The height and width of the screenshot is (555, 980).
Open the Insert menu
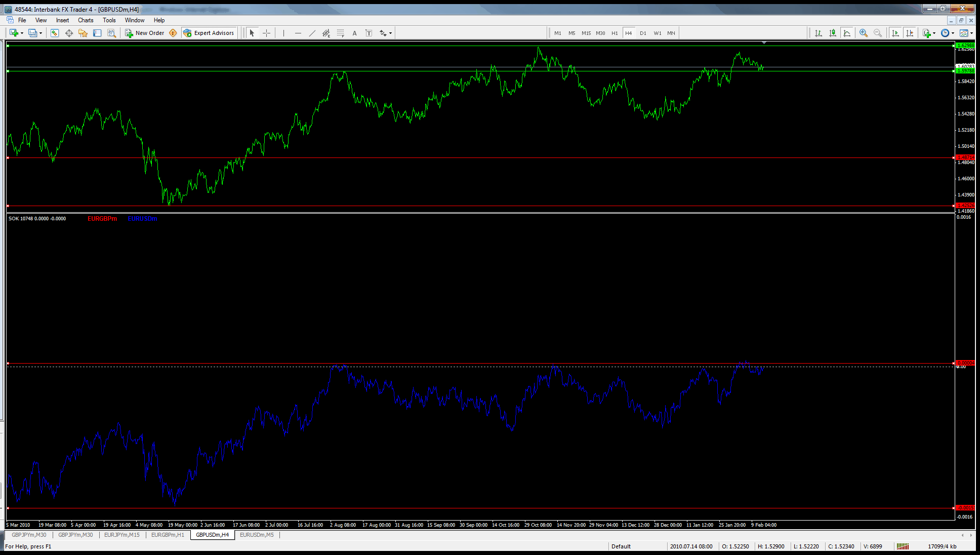pos(62,20)
